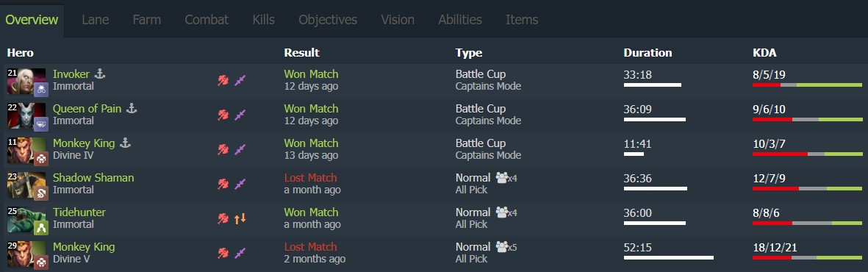Open the Queen of Pain hero link
The height and width of the screenshot is (272, 868).
pos(87,109)
